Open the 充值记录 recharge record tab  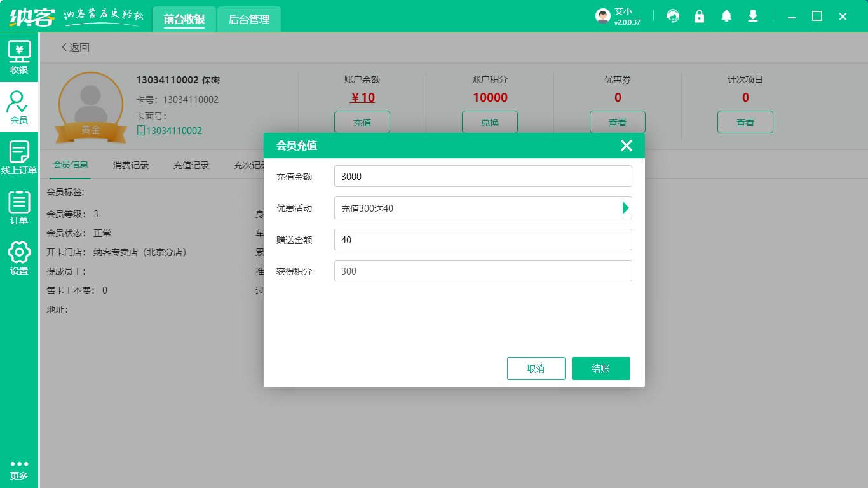[x=191, y=165]
